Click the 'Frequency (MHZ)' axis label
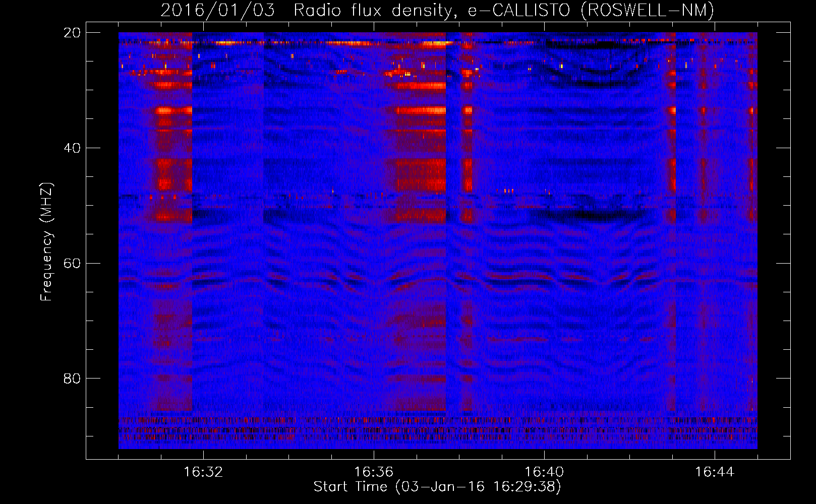This screenshot has width=816, height=504. click(x=46, y=242)
